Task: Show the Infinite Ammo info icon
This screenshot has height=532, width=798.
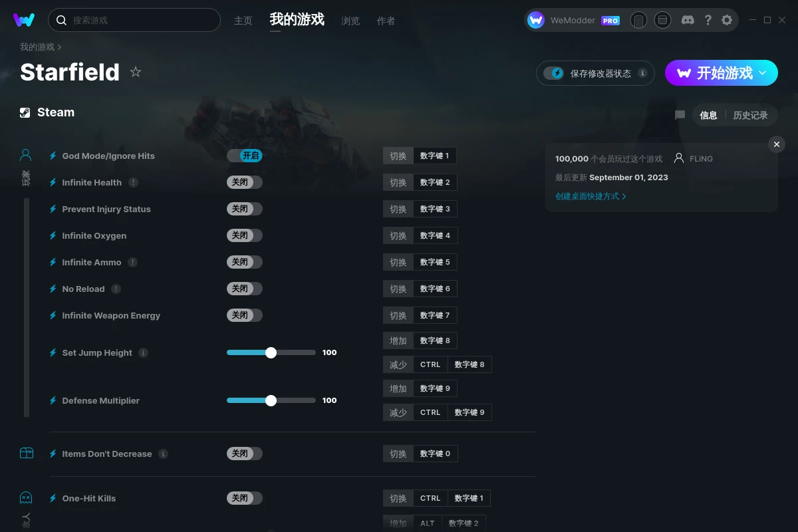Action: pos(133,262)
